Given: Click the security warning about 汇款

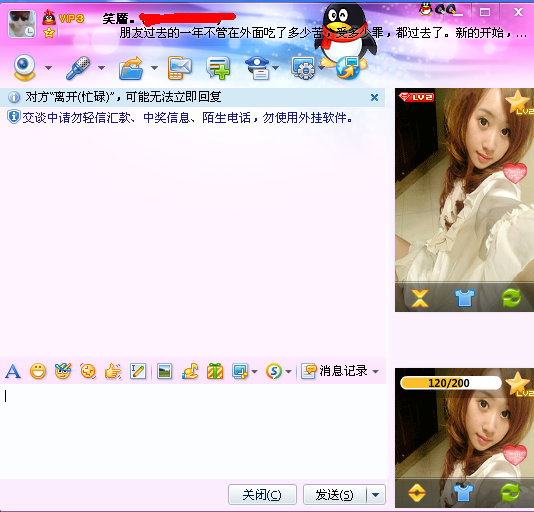Looking at the screenshot, I should click(187, 118).
